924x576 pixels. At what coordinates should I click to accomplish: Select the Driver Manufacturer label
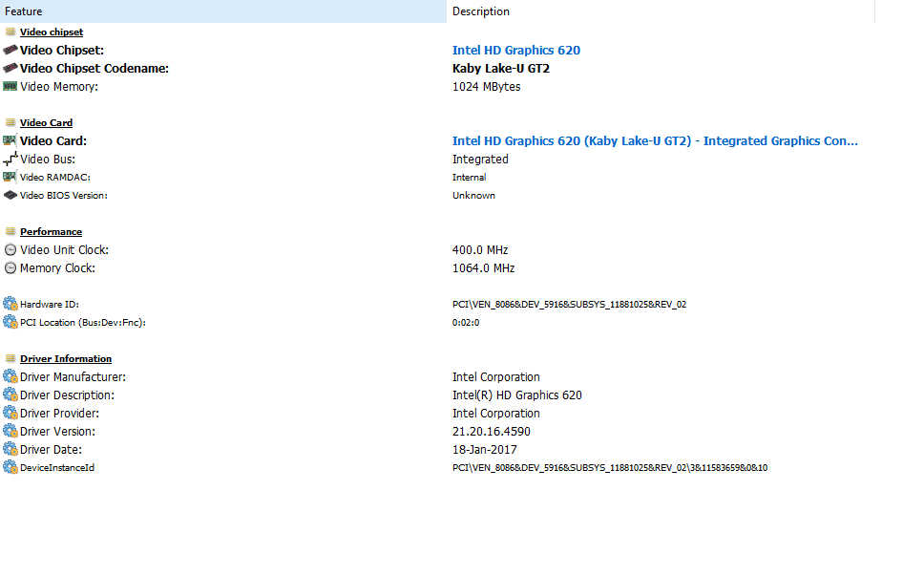point(73,376)
